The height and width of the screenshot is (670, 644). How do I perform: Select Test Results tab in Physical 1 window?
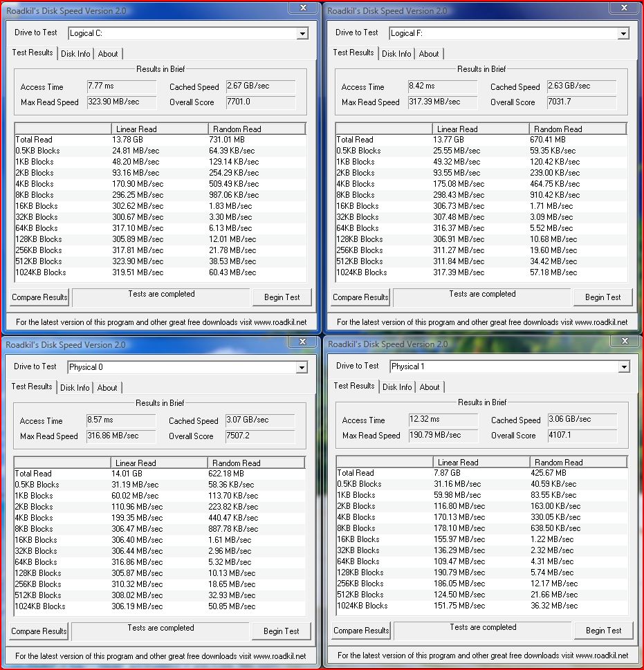click(354, 385)
